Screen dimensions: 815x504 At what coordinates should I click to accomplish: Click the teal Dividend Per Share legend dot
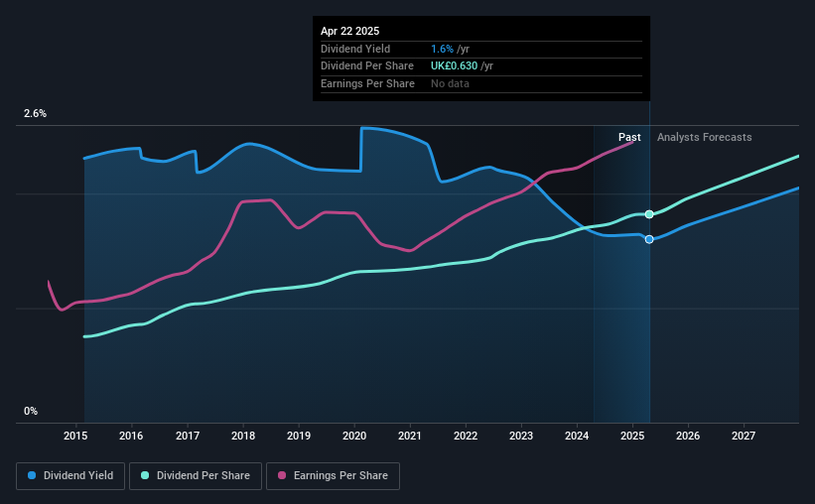tap(145, 475)
